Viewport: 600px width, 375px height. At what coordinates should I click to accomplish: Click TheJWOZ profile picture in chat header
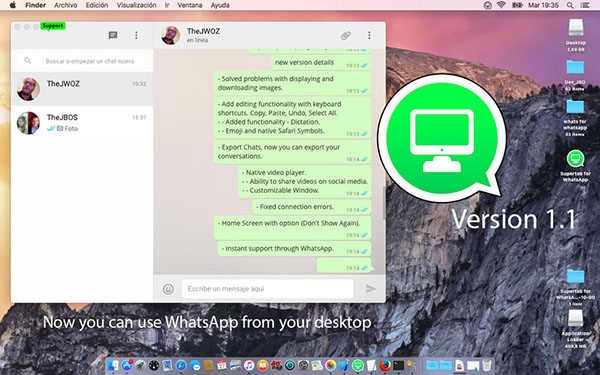[171, 35]
